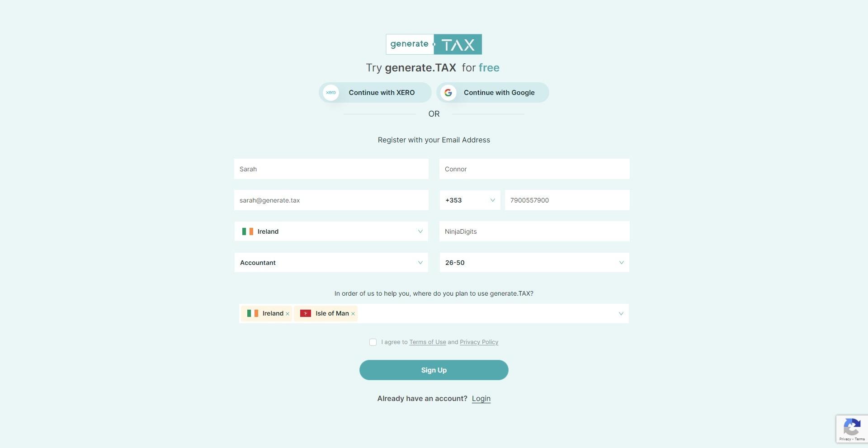Click the generate.TAX logo
Screen dimensions: 868x448
click(x=434, y=44)
